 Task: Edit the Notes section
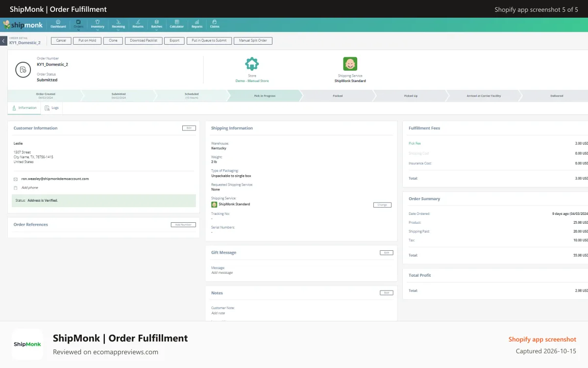[x=387, y=293]
